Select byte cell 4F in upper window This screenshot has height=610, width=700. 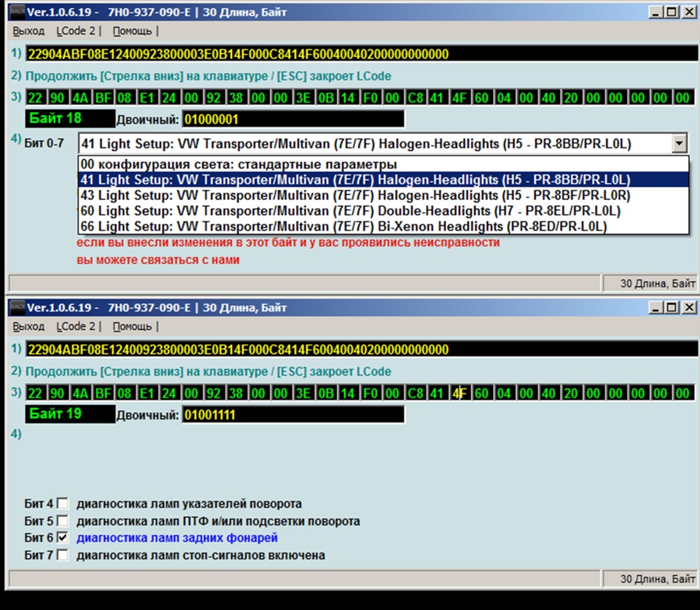click(x=459, y=98)
